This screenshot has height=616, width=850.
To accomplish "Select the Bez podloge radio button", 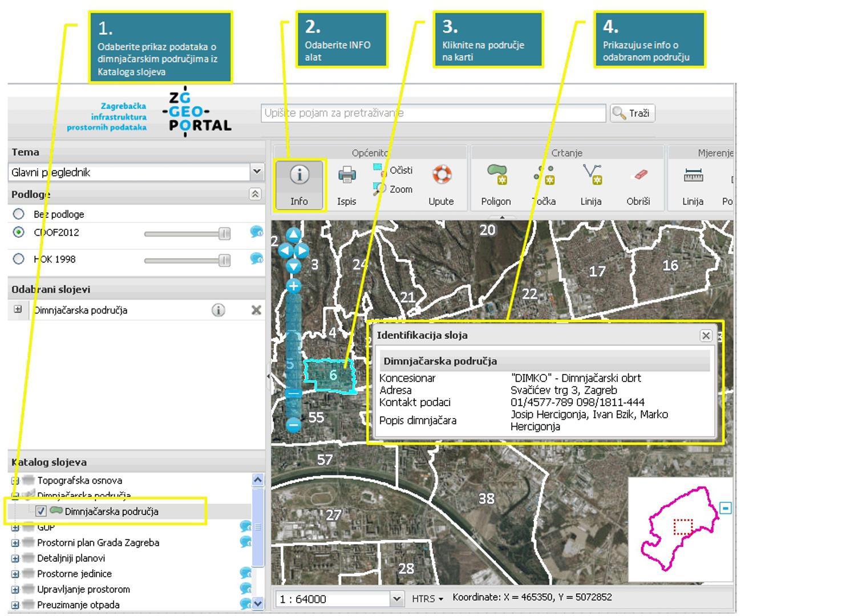I will (19, 214).
